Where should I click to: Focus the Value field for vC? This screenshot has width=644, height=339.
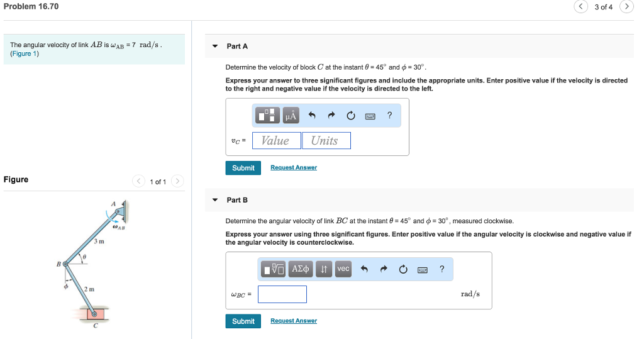277,140
